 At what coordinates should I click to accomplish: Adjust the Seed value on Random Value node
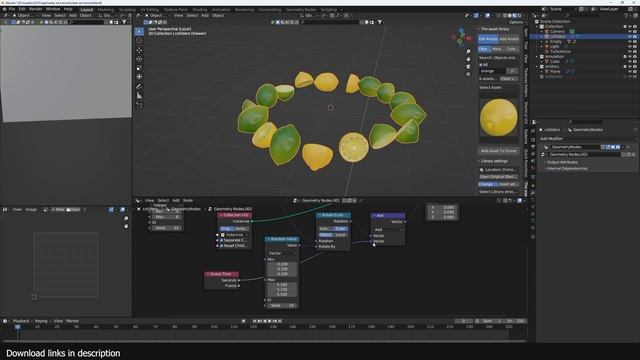click(282, 305)
